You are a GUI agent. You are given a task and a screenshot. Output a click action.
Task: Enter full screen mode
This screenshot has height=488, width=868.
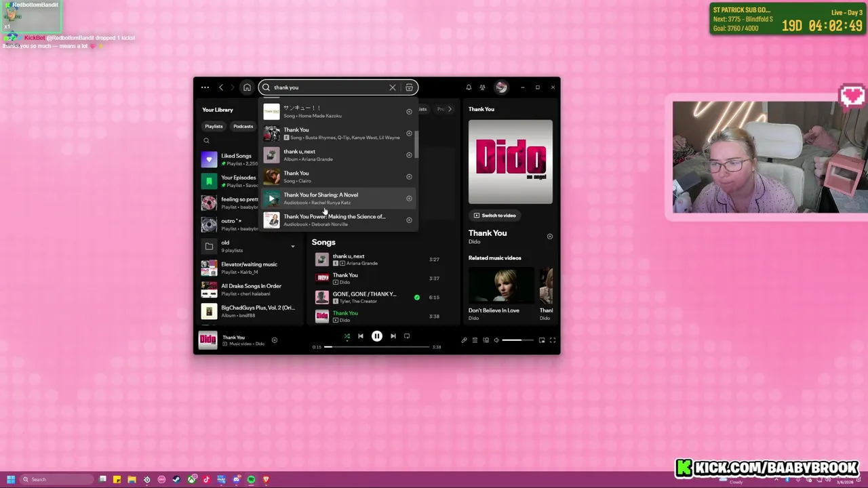pos(553,340)
